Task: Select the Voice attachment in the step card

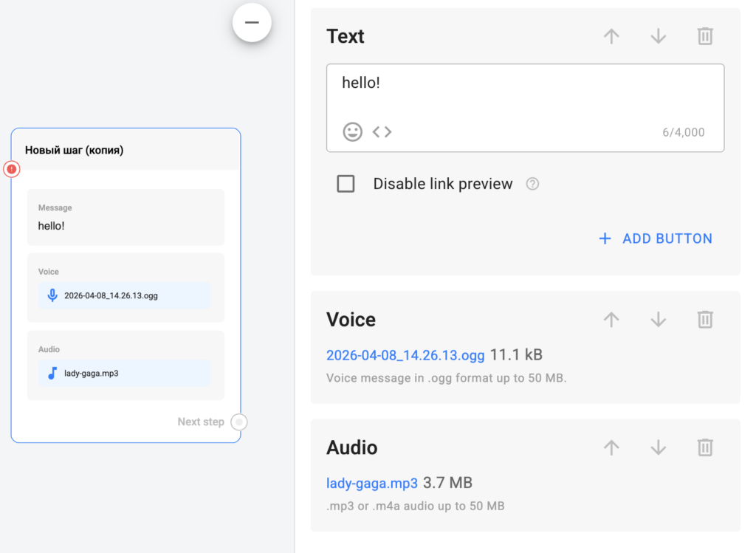Action: (125, 295)
